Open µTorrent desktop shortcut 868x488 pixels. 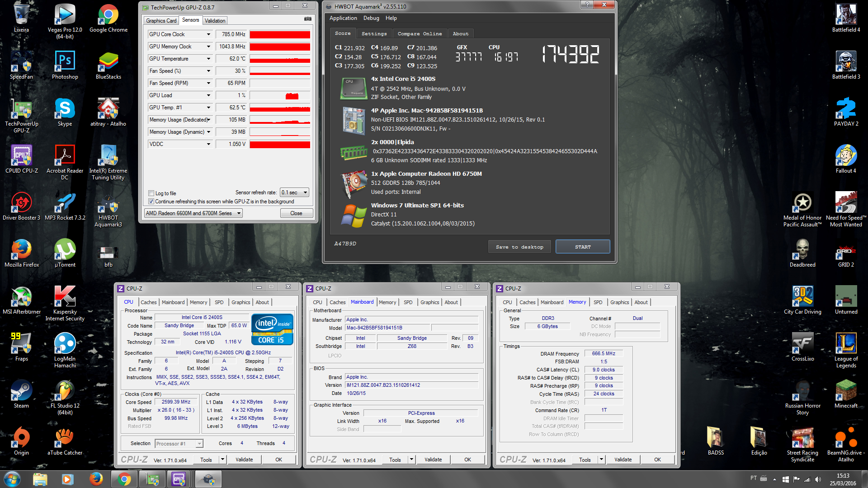click(x=65, y=253)
